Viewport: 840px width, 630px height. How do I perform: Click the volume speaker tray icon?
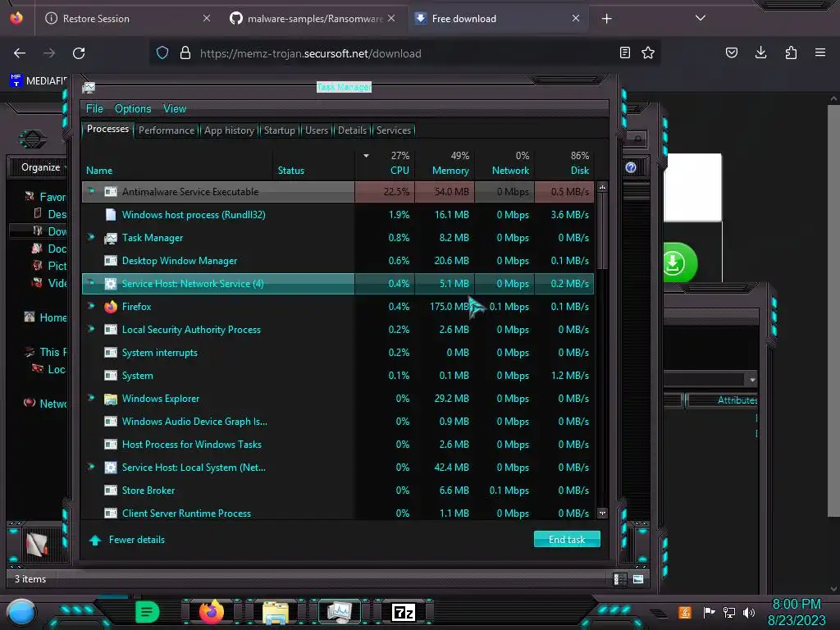(x=749, y=612)
